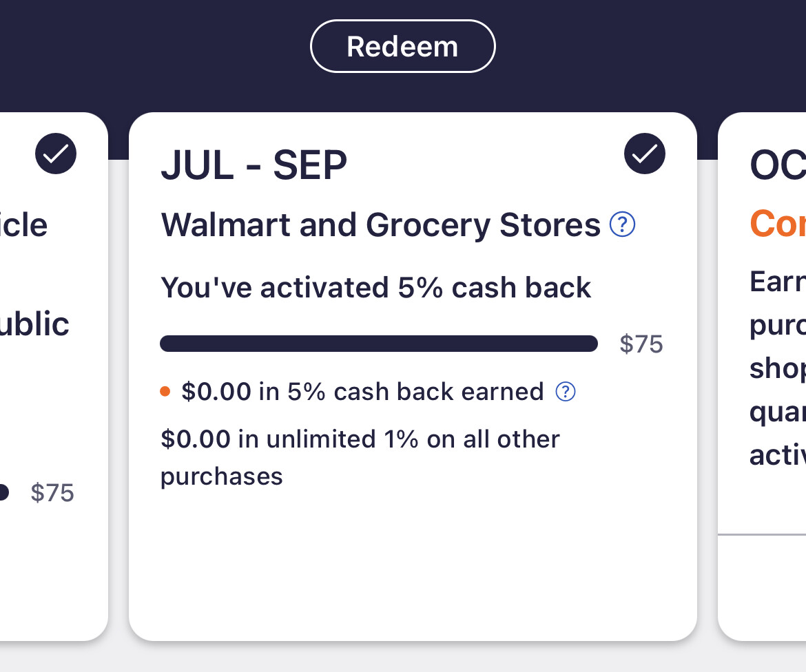This screenshot has width=806, height=672.
Task: Open help for 5% cash back earned
Action: point(565,392)
